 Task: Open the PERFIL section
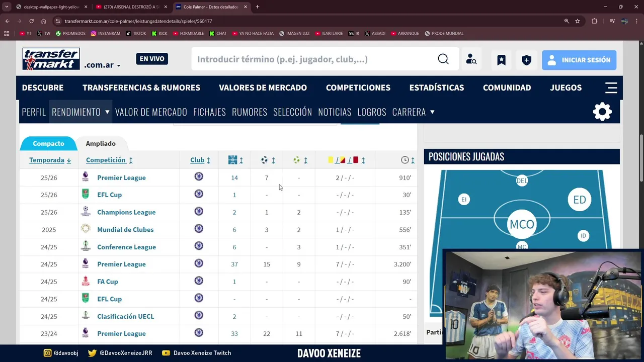[x=34, y=112]
